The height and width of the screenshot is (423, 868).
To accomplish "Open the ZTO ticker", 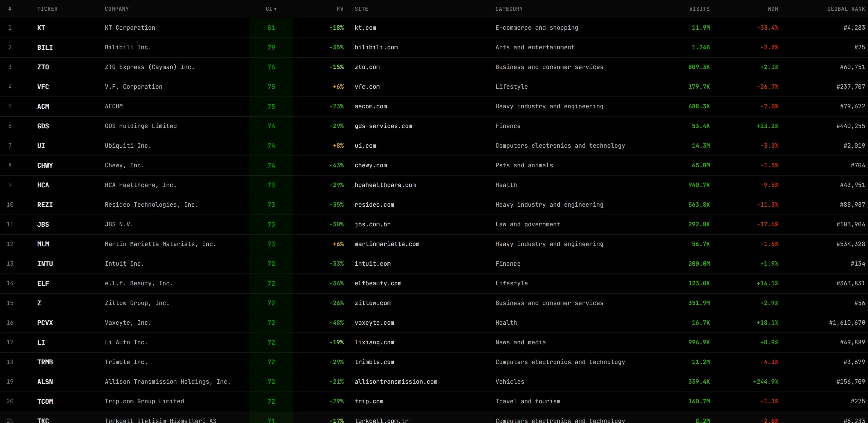I will pos(43,67).
